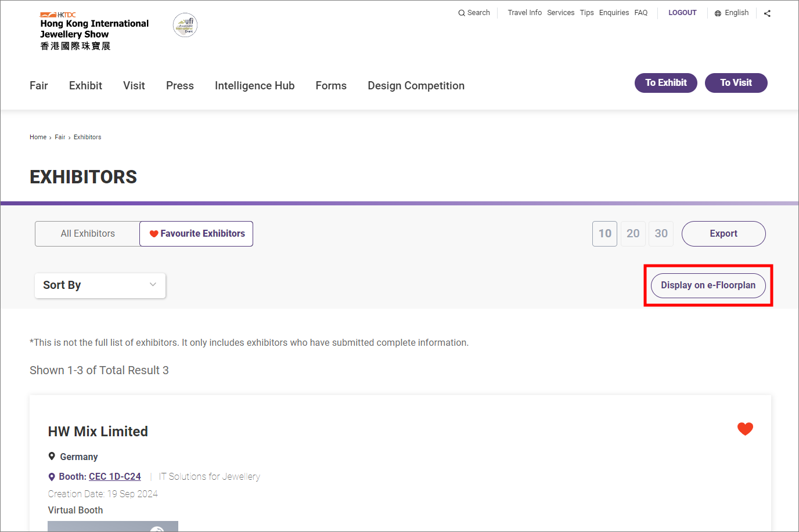Open the Exhibit menu
799x532 pixels.
point(85,86)
